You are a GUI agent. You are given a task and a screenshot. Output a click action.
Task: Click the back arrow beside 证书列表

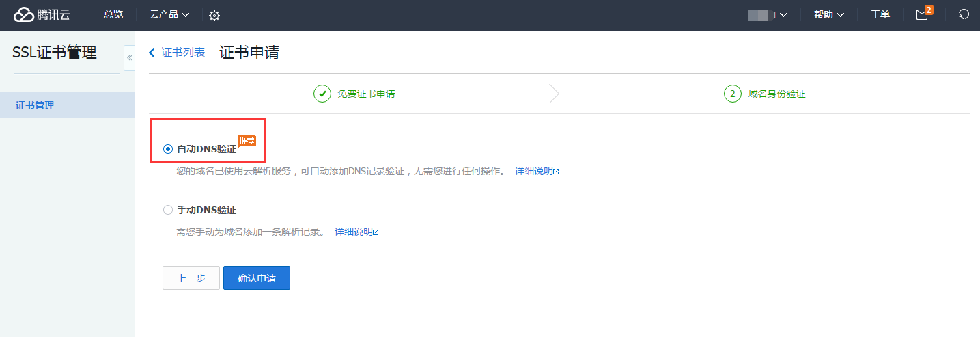pos(152,53)
